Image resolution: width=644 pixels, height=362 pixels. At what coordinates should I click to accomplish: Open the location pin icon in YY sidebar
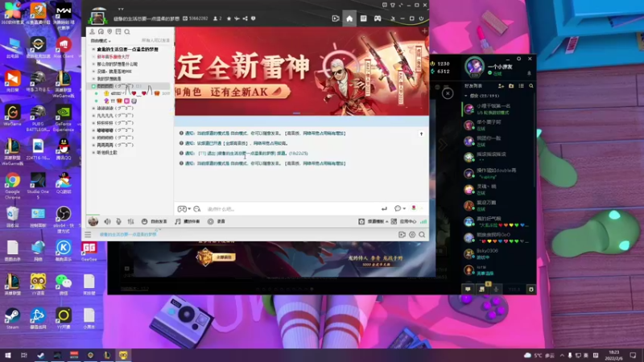point(109,31)
